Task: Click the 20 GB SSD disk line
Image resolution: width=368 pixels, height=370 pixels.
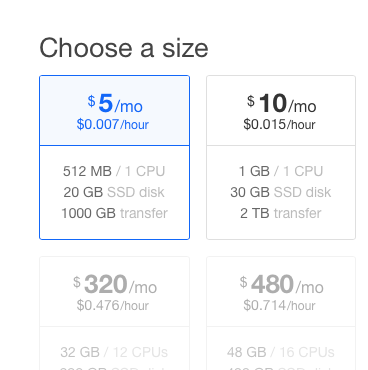Action: point(114,192)
